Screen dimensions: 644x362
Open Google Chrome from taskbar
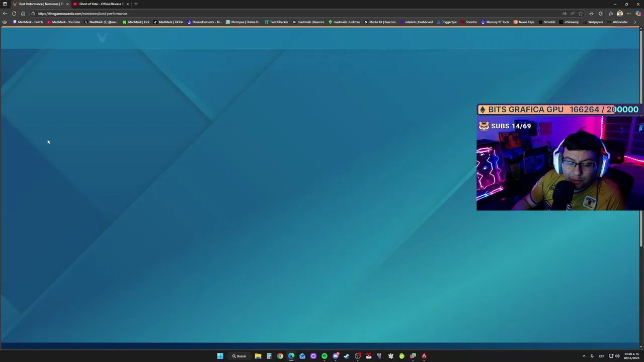pos(280,356)
